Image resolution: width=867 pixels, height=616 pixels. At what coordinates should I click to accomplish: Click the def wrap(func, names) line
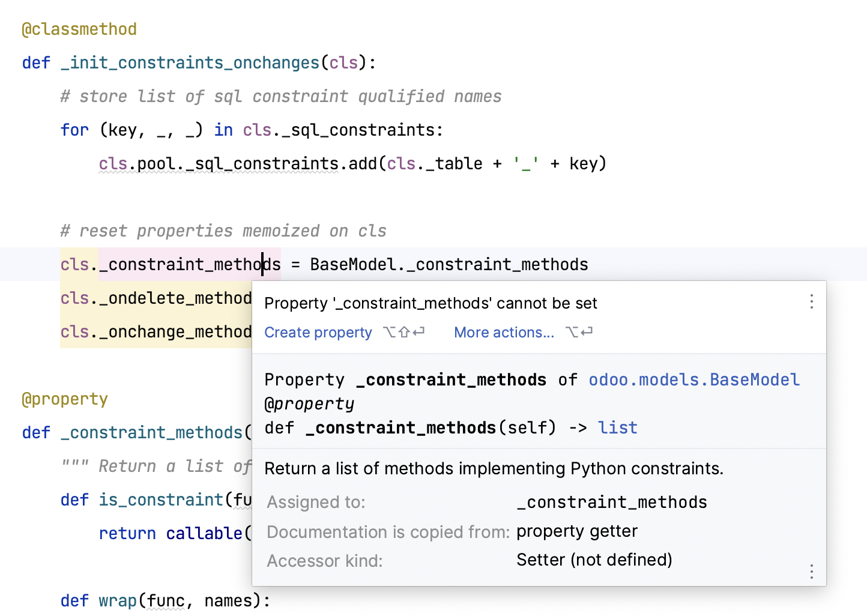[164, 600]
